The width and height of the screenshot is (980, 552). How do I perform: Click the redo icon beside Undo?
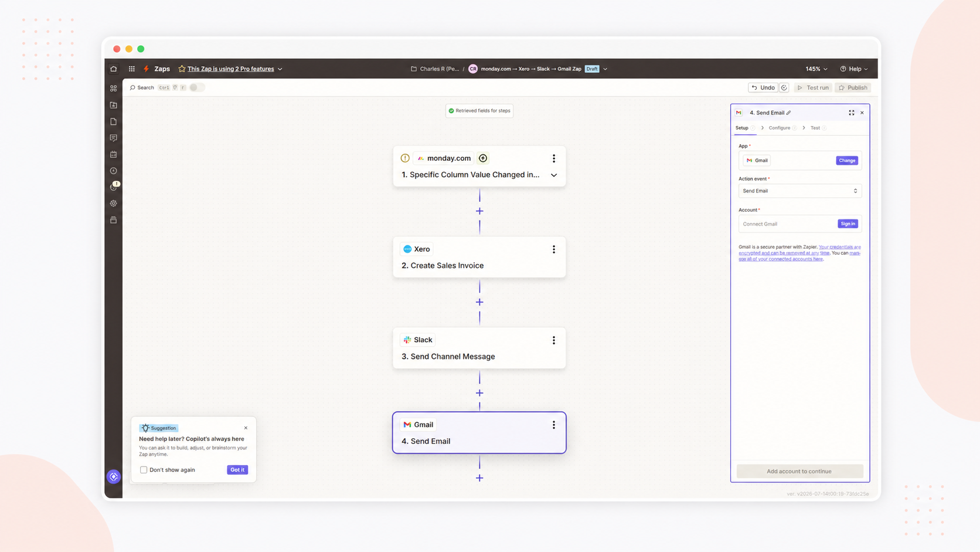click(x=784, y=87)
